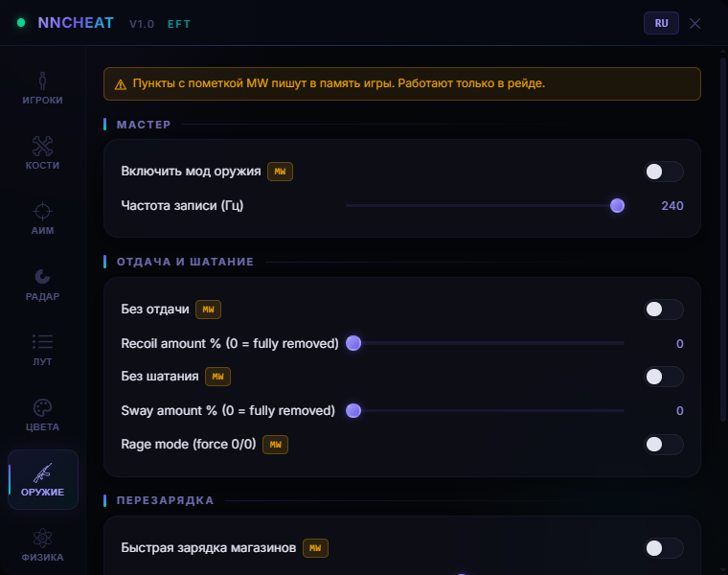Open the АИМ crosshair section

(x=42, y=218)
